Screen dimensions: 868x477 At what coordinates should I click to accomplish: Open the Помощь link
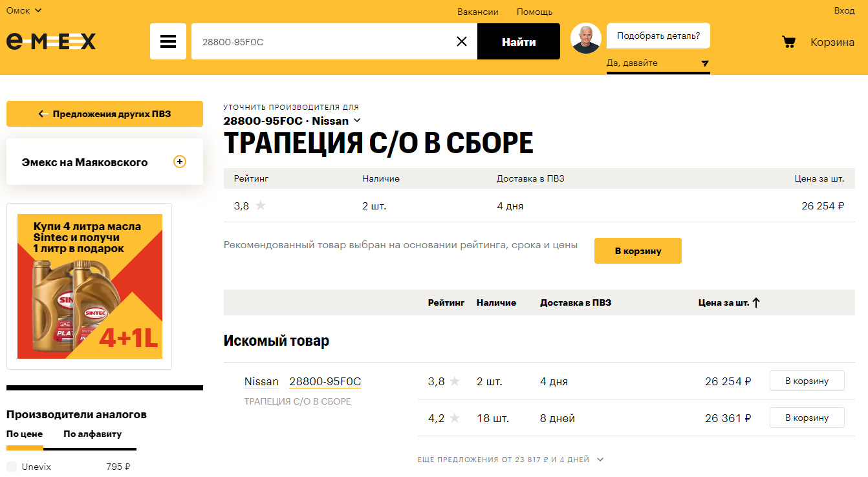(534, 12)
